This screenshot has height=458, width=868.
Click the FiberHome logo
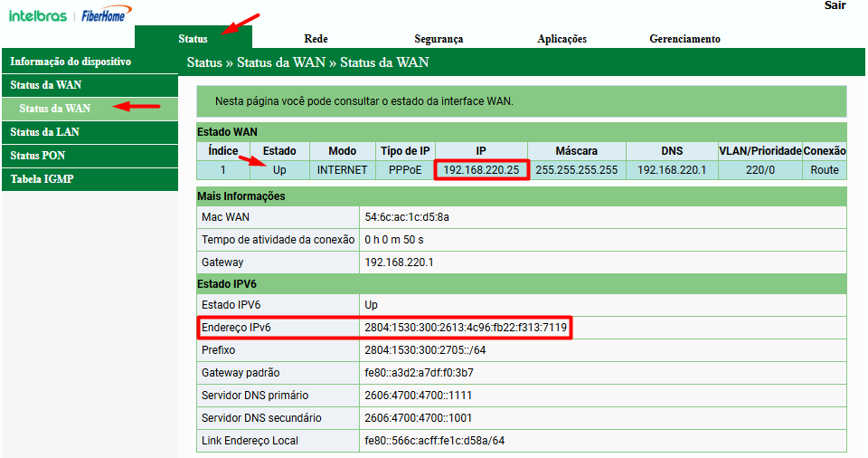pyautogui.click(x=107, y=14)
